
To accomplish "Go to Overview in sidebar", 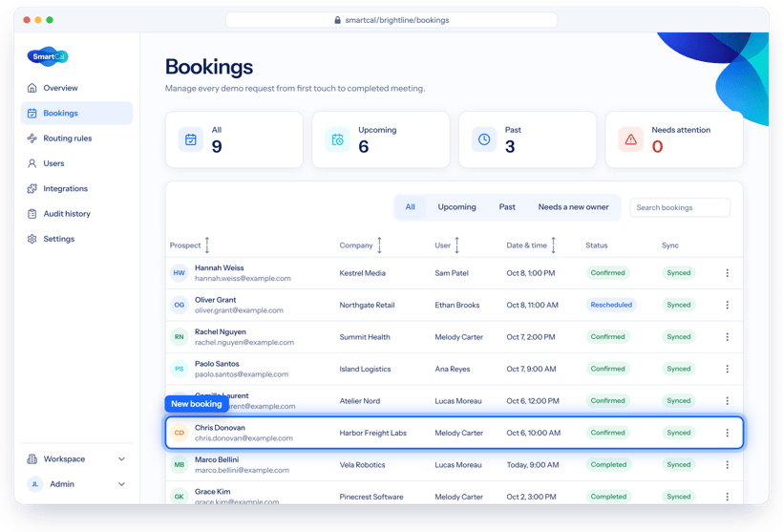I will (x=77, y=88).
